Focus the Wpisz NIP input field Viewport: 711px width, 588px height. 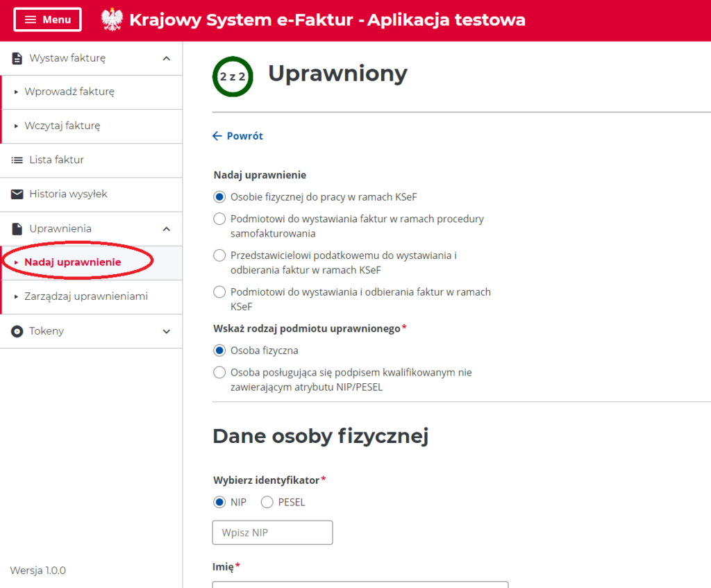tap(272, 532)
